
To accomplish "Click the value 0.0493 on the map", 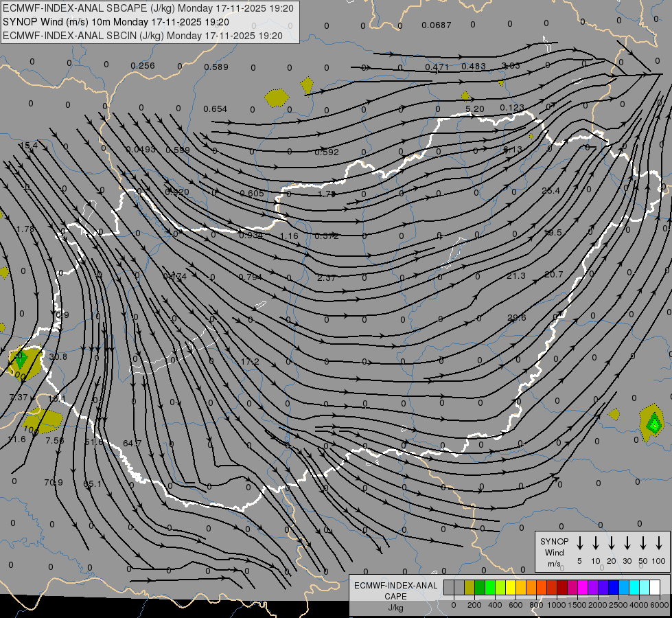I will 141,149.
